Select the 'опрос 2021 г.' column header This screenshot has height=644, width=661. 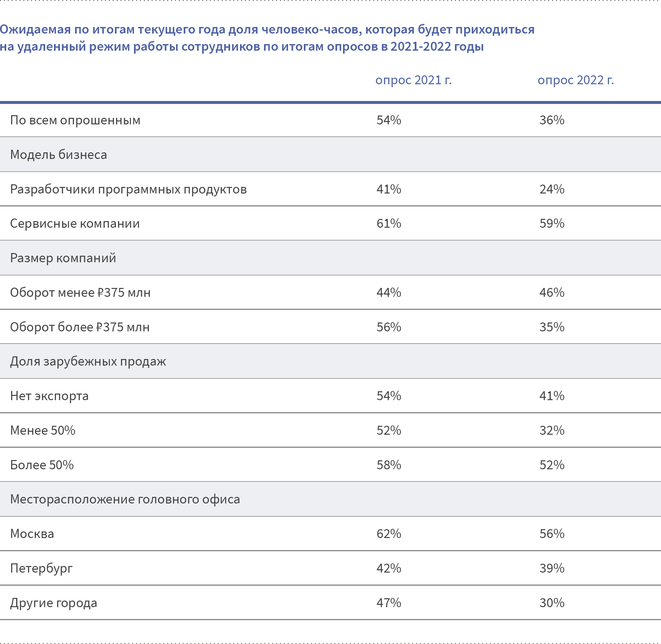pos(413,80)
